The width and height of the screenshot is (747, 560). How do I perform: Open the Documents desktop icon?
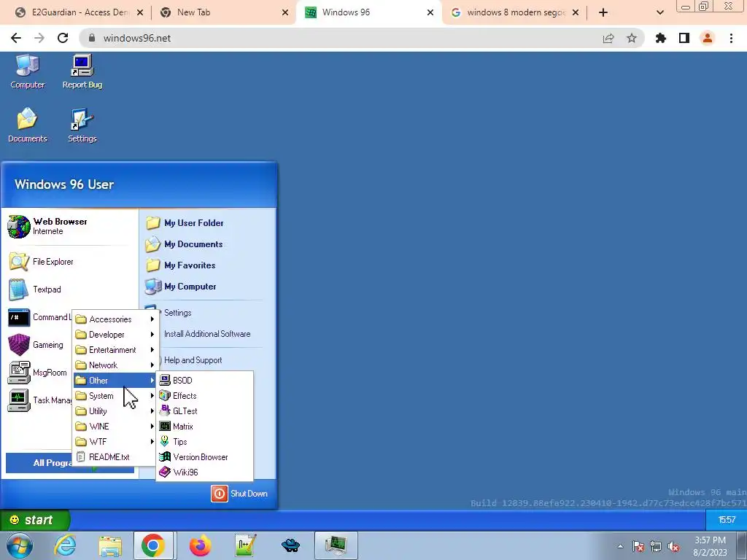[27, 125]
